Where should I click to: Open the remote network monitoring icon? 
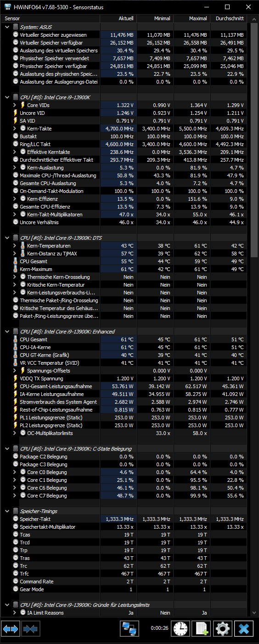click(x=130, y=628)
